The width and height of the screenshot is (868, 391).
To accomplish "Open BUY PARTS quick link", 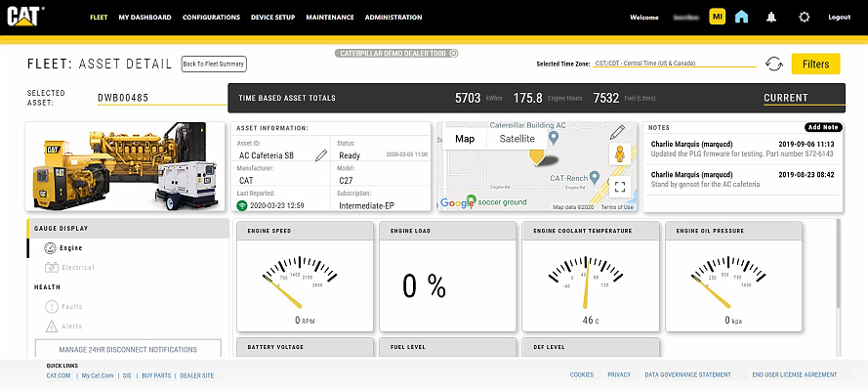I will coord(156,375).
